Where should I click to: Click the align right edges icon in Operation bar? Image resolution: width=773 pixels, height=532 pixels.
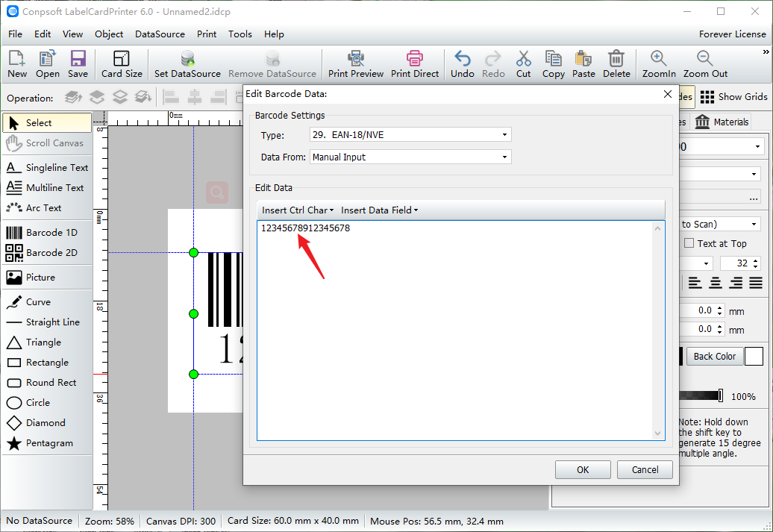tap(218, 97)
